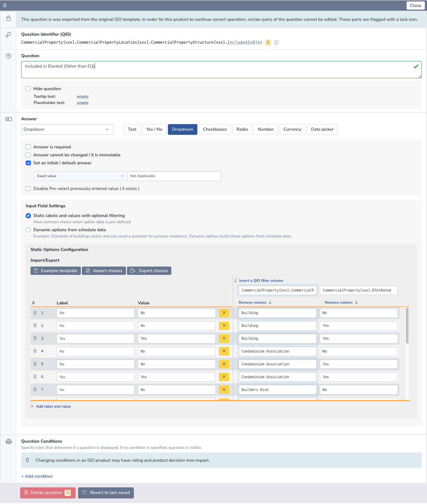Delete option row 1 with the yellow X

[x=224, y=313]
